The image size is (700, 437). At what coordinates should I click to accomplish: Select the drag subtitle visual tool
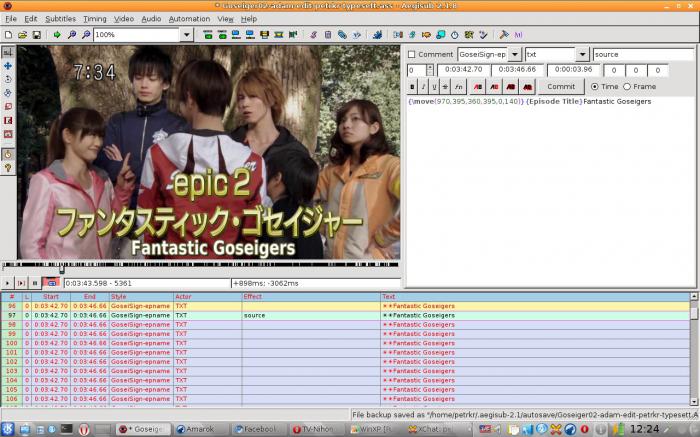8,66
